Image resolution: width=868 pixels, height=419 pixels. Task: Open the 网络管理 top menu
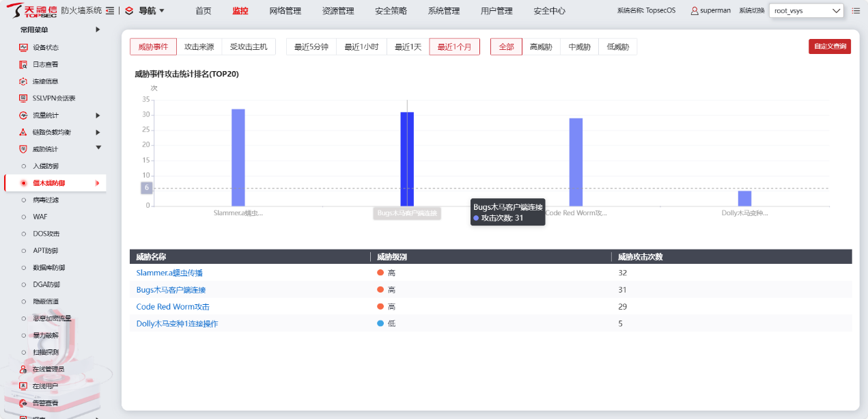[x=285, y=11]
